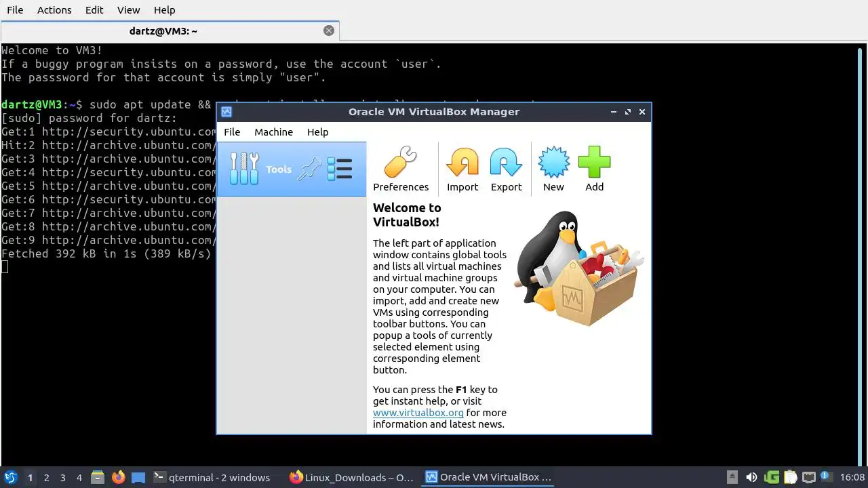Click terminal line 'Fetched 392 kB in 1s'
This screenshot has height=488, width=868.
click(106, 253)
